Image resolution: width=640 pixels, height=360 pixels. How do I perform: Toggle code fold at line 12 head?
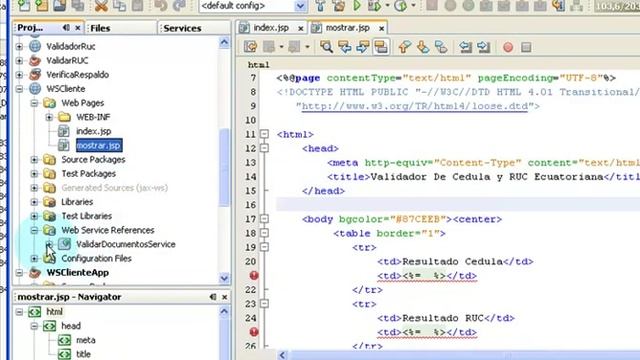[264, 148]
